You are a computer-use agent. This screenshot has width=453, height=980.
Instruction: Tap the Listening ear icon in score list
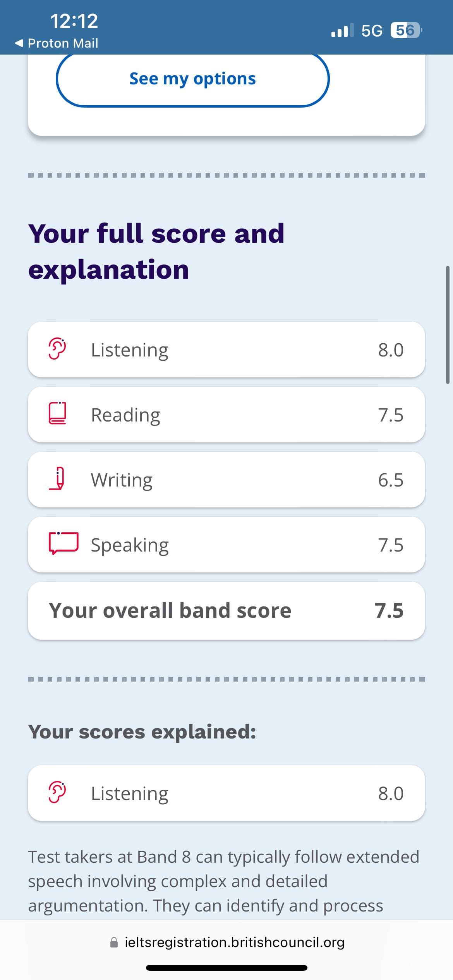(x=57, y=349)
